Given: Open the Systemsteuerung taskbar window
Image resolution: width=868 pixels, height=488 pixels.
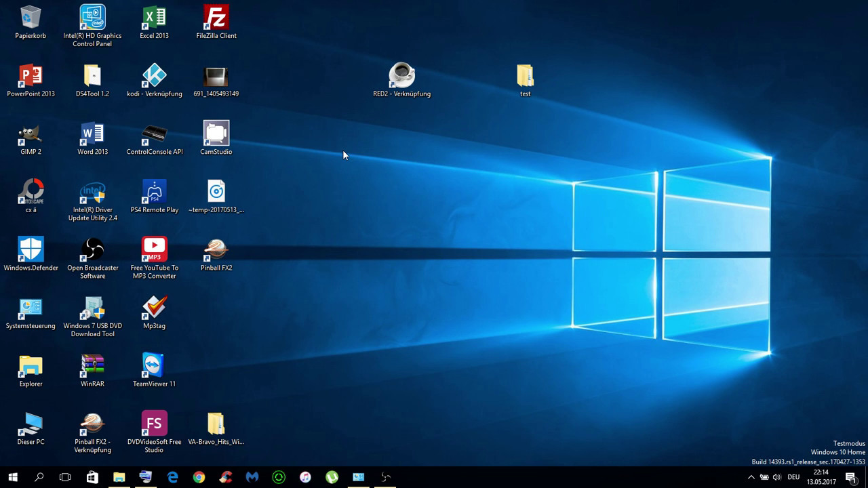Looking at the screenshot, I should point(359,477).
